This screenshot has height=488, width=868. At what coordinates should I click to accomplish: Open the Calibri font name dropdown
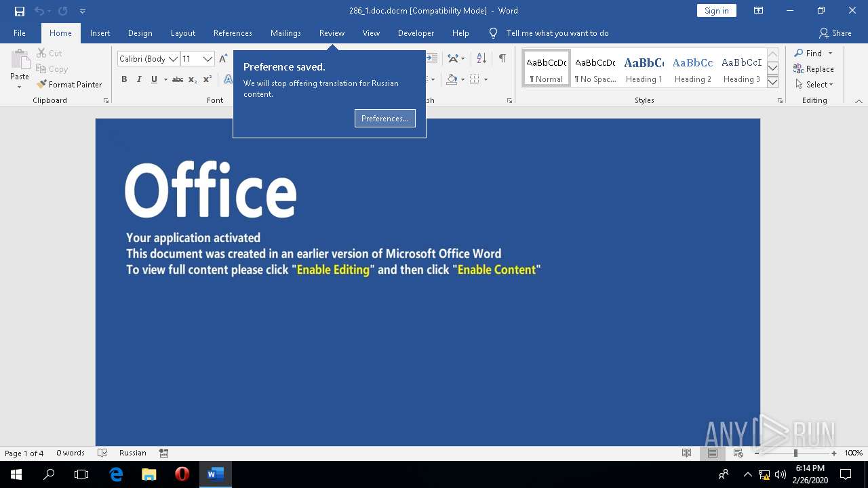click(x=173, y=59)
